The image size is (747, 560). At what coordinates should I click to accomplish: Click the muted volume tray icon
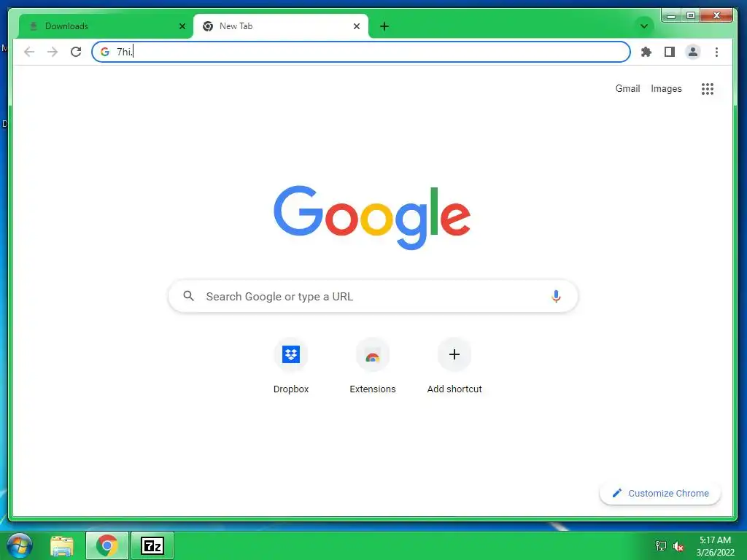tap(678, 546)
